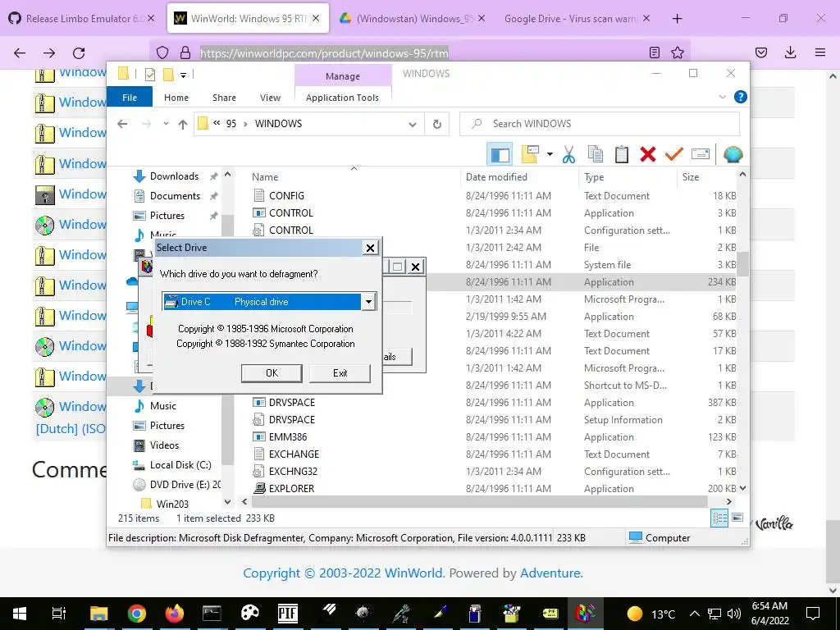Click the tracking protection shield icon

click(x=162, y=52)
